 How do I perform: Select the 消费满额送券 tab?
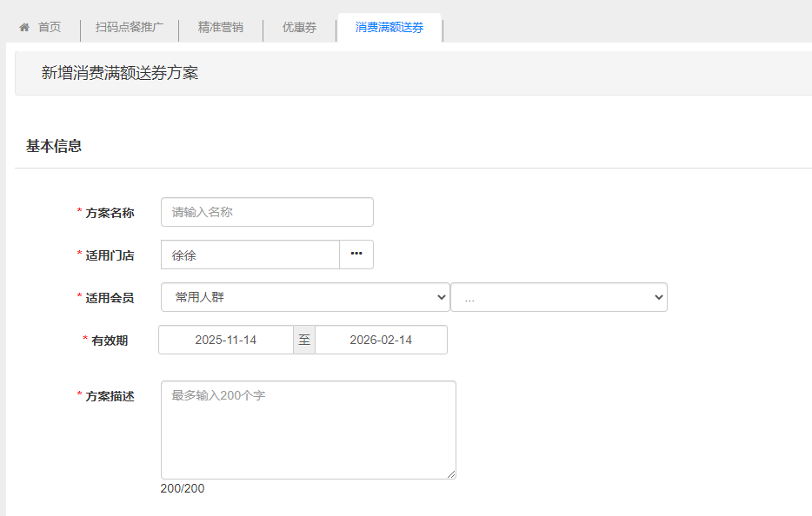coord(389,28)
